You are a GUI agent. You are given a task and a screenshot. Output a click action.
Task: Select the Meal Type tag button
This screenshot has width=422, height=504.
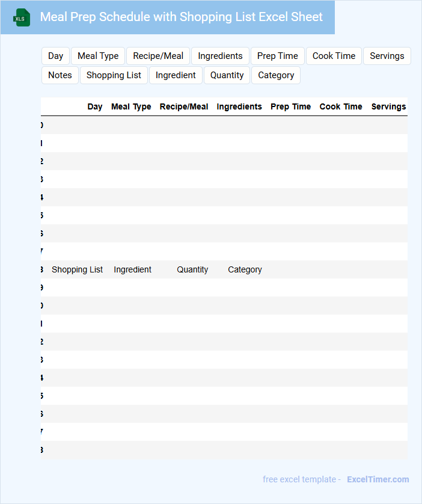coord(98,56)
